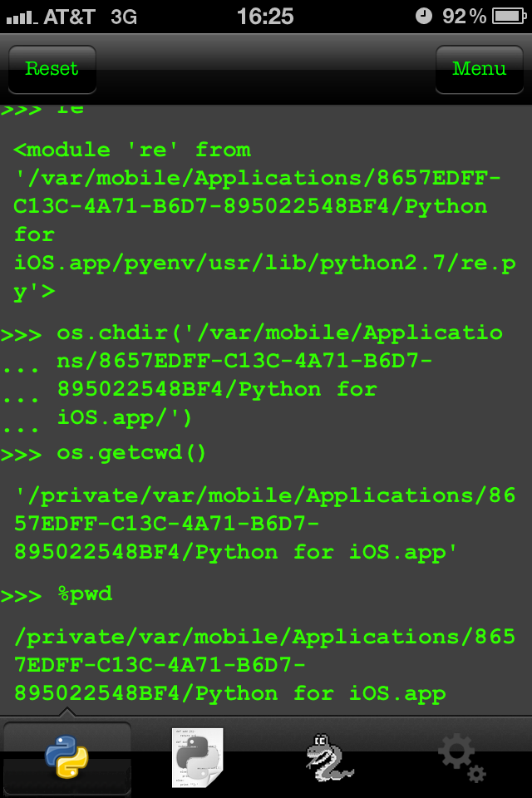Tap the battery icon in status bar
532x798 pixels.
(509, 17)
